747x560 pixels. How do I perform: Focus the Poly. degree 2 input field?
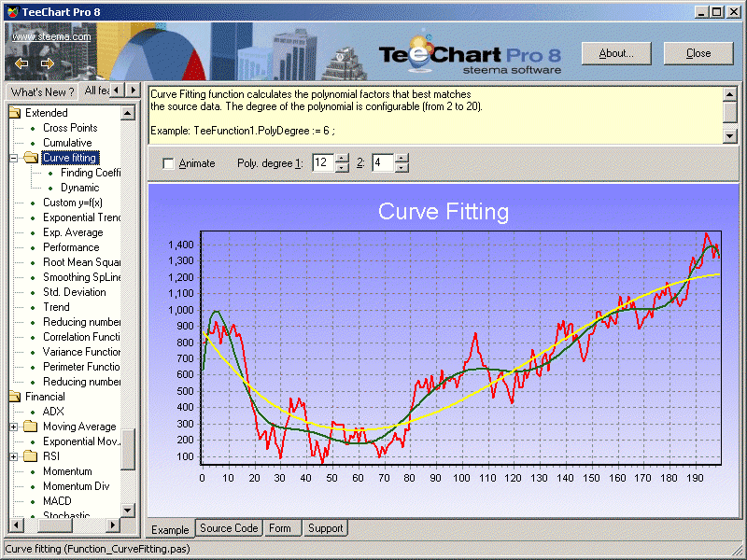pos(383,162)
